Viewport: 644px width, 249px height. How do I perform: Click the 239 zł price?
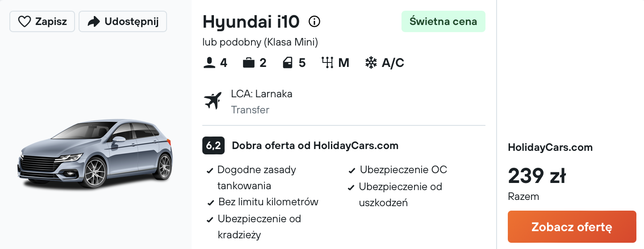click(x=537, y=177)
